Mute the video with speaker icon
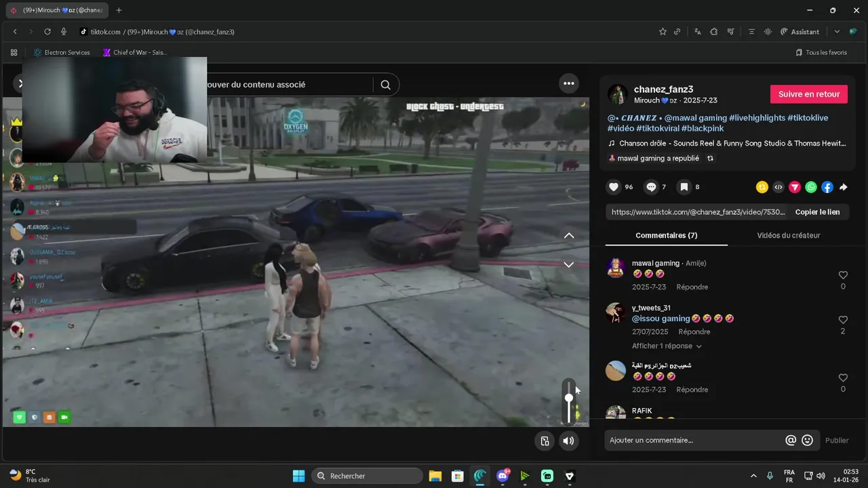 tap(568, 441)
